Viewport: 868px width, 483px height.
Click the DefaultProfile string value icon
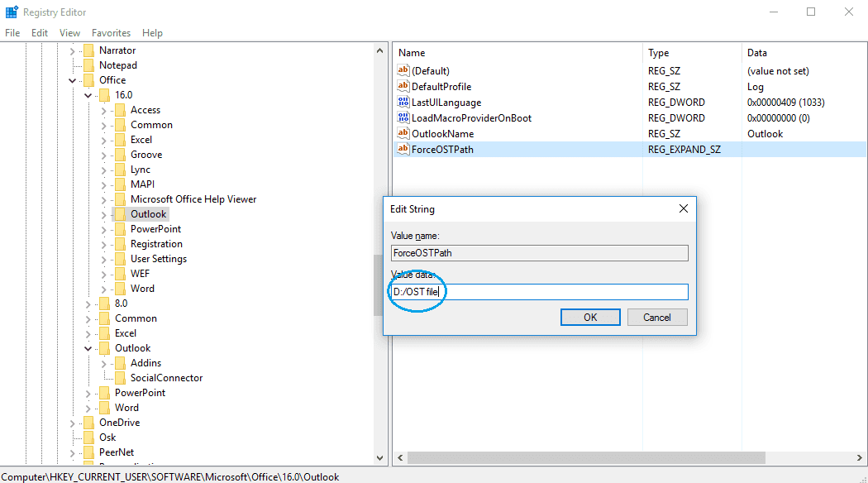point(403,86)
